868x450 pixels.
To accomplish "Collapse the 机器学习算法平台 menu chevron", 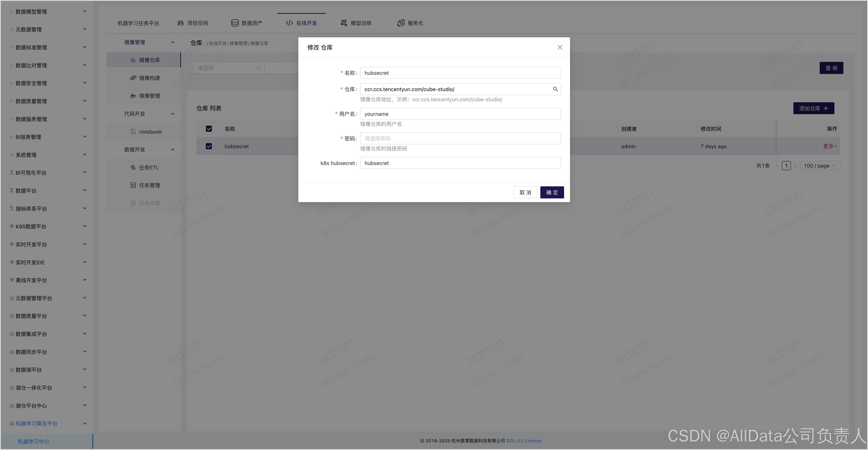I will (x=85, y=423).
